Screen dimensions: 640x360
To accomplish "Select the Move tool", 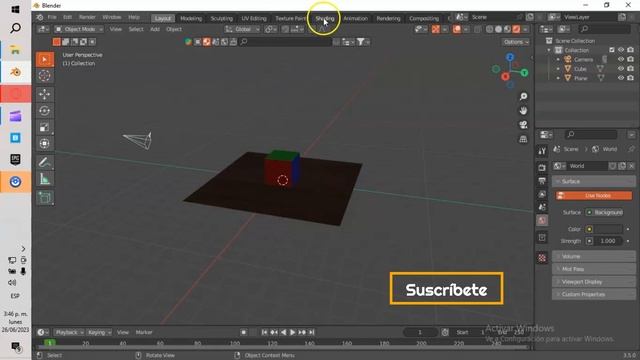I will click(x=44, y=94).
